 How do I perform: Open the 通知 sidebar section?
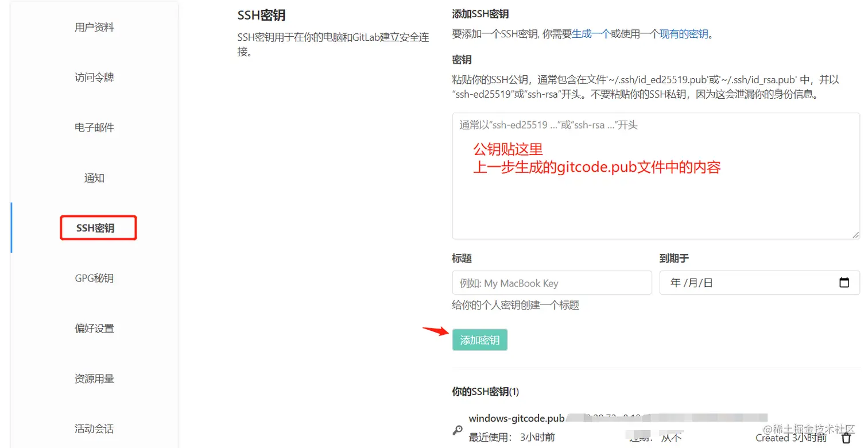click(x=94, y=178)
